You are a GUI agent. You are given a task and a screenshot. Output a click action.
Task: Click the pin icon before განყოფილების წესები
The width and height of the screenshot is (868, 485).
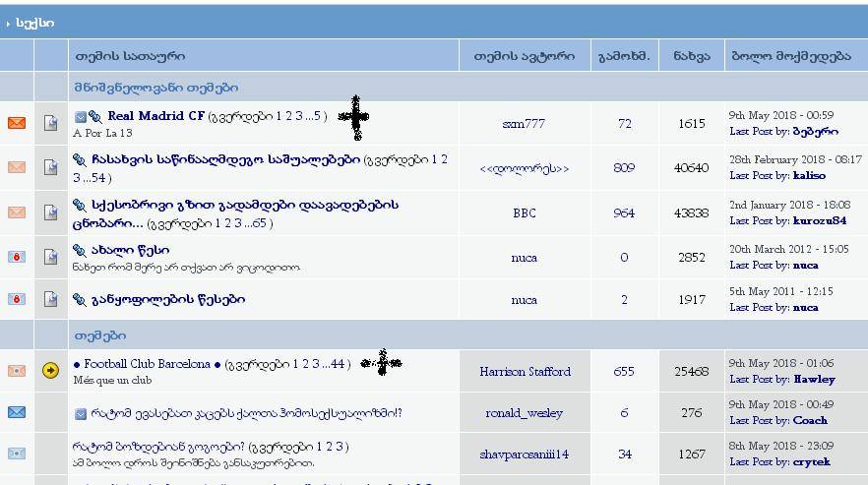pos(80,299)
